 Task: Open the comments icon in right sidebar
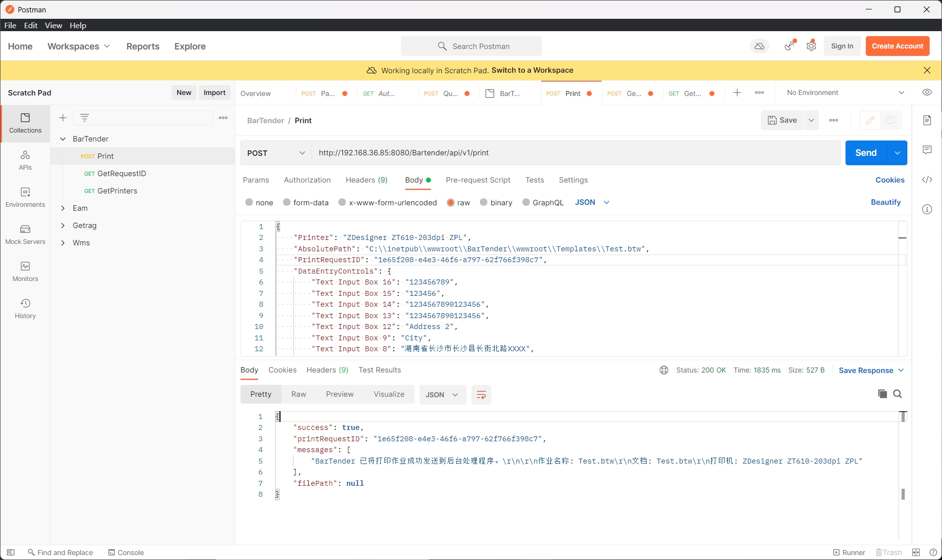tap(927, 149)
